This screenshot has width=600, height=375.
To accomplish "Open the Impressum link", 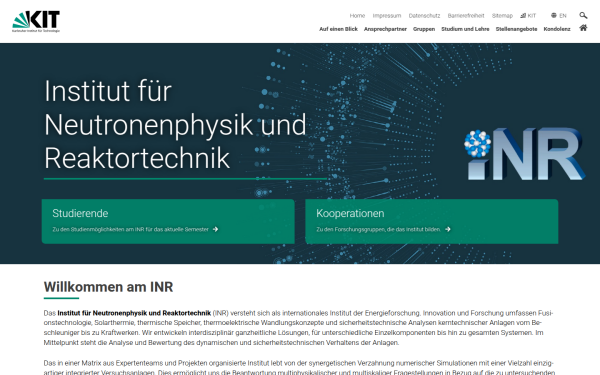I will 387,16.
